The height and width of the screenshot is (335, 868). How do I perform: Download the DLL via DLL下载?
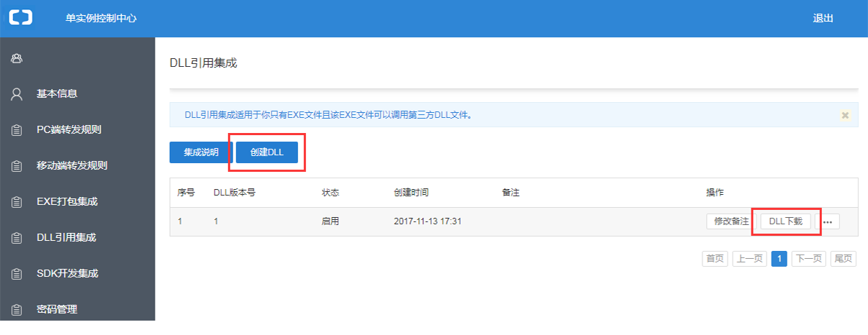[x=785, y=221]
